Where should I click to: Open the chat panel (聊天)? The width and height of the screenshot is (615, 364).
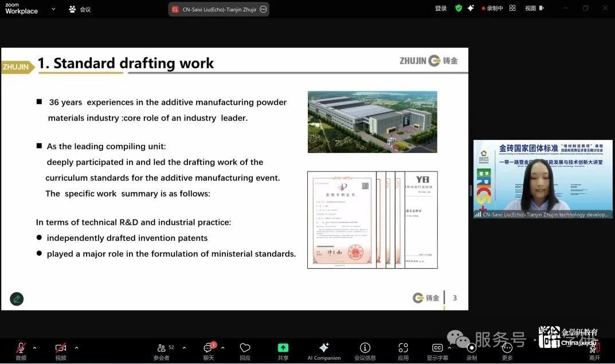click(x=209, y=349)
